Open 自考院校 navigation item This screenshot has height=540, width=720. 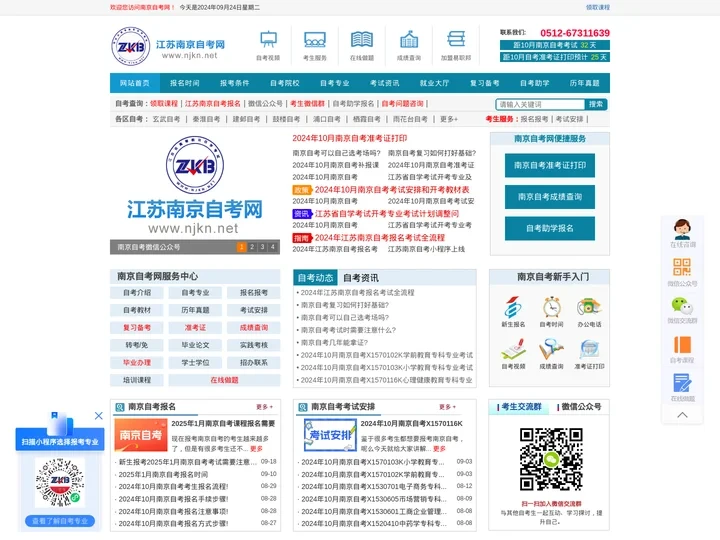[x=285, y=83]
